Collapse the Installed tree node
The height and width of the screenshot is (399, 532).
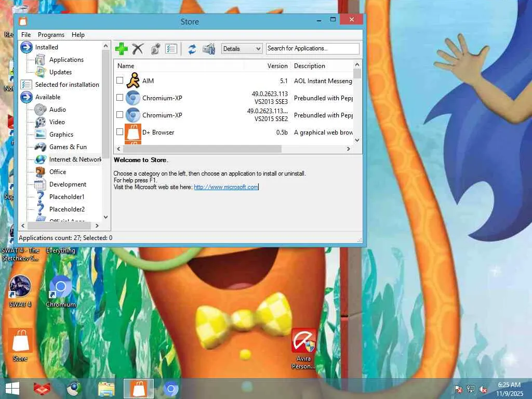tap(26, 47)
